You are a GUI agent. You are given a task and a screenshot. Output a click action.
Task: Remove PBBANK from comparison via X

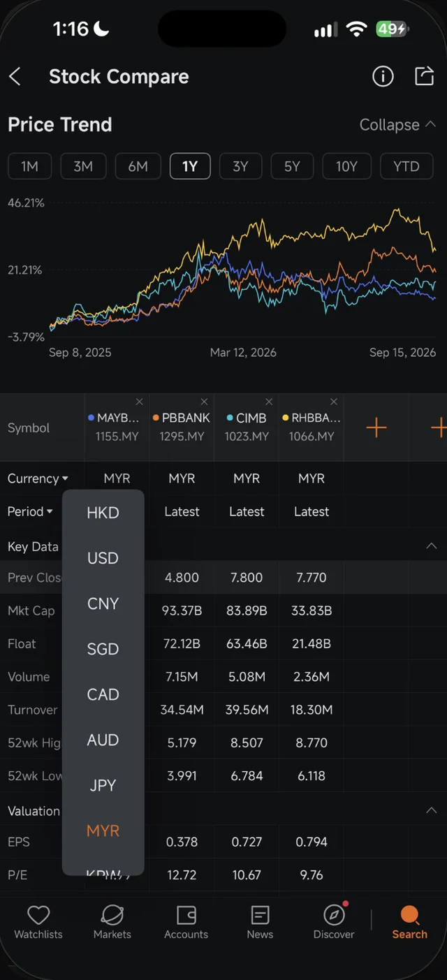(x=204, y=402)
